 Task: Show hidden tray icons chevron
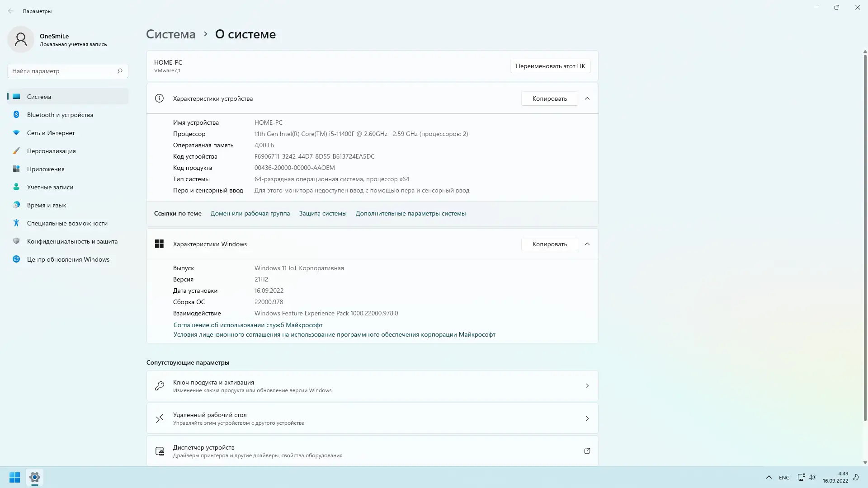coord(769,477)
